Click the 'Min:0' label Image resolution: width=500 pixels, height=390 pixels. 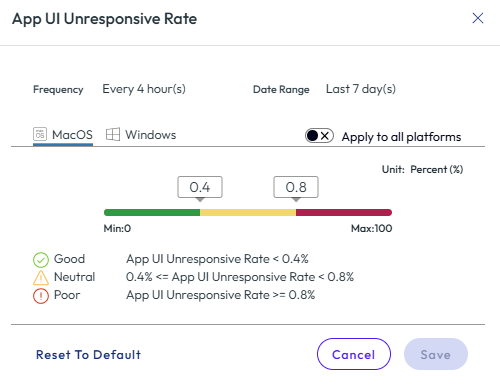click(117, 228)
